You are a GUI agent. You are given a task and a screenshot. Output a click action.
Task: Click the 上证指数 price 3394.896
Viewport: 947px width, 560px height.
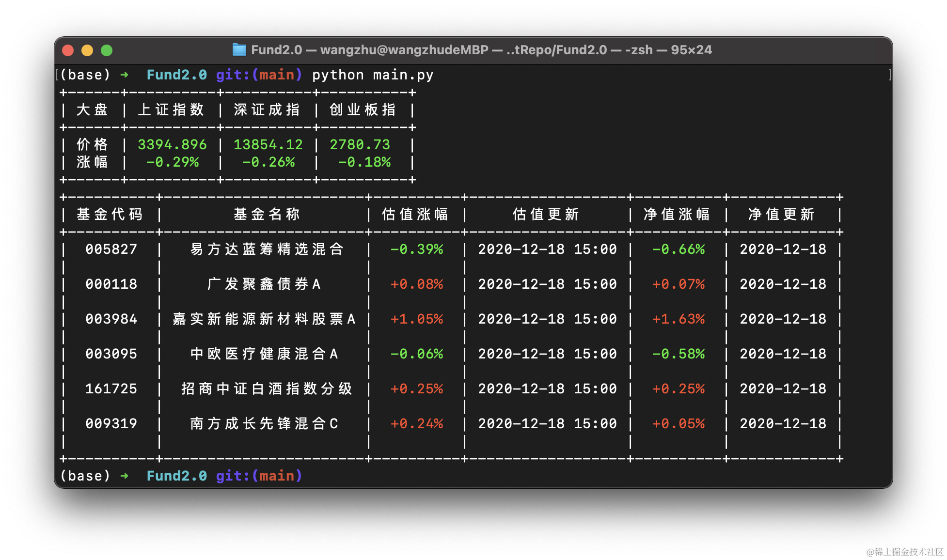click(x=172, y=145)
